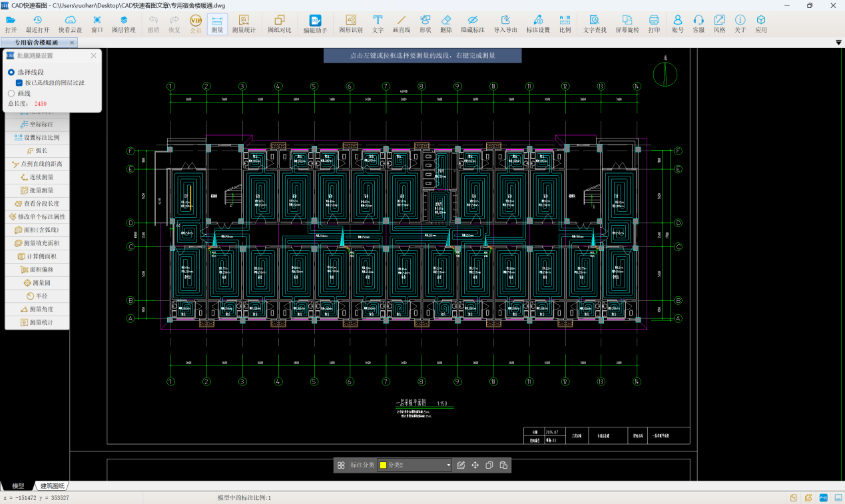Choose 面积(含弧线) menu entry
Image resolution: width=845 pixels, height=504 pixels.
coord(37,230)
